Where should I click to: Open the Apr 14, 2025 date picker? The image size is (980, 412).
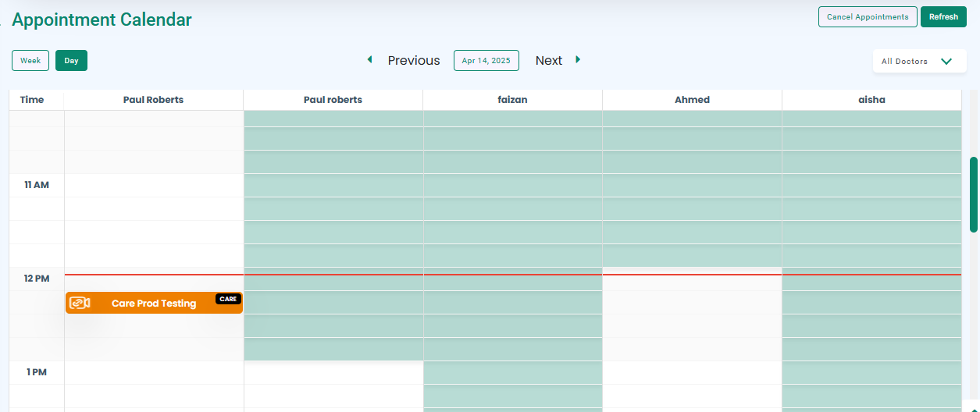(x=486, y=60)
